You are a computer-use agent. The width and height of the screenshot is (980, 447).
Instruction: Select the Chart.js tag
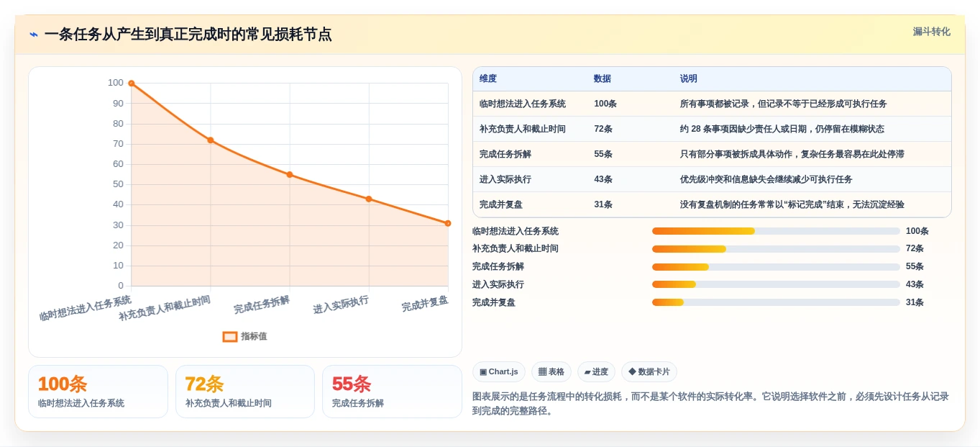[499, 372]
